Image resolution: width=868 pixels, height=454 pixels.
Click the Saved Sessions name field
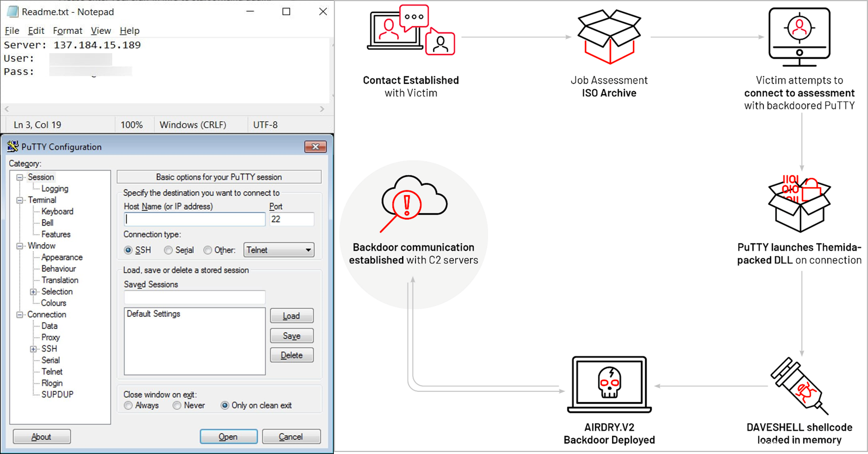tap(195, 297)
